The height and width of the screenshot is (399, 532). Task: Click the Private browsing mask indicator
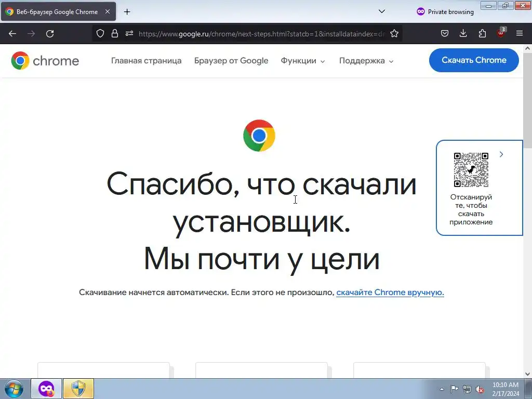(x=445, y=11)
